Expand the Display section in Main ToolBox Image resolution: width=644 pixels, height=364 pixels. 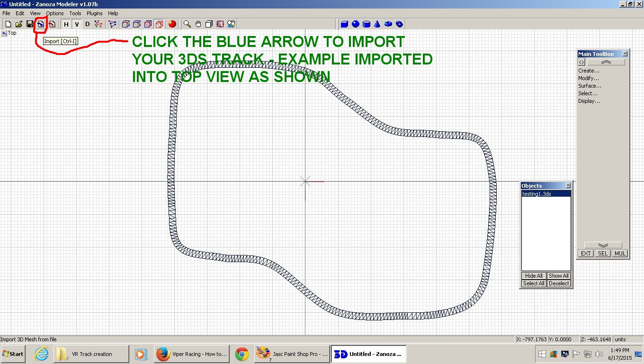589,101
